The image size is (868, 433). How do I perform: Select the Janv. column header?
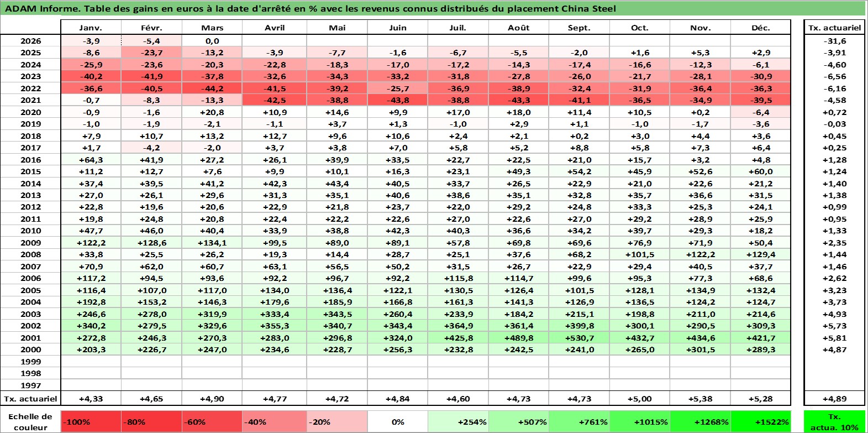(91, 28)
